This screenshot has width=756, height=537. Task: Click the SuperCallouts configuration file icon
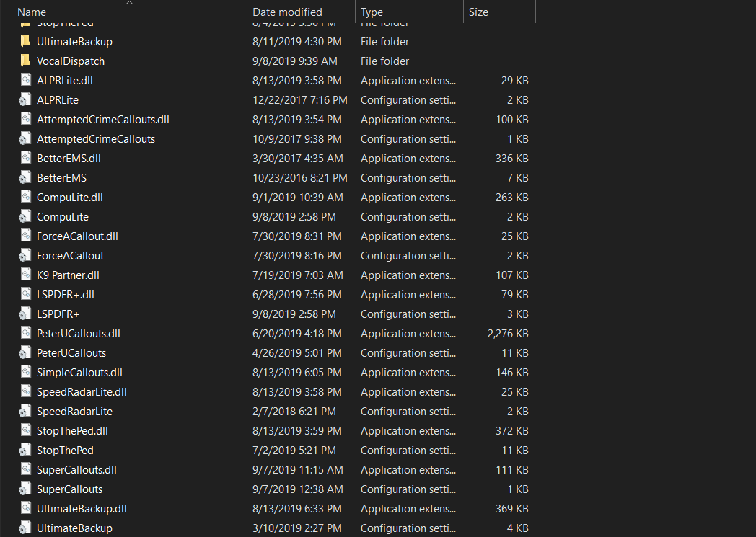coord(25,489)
